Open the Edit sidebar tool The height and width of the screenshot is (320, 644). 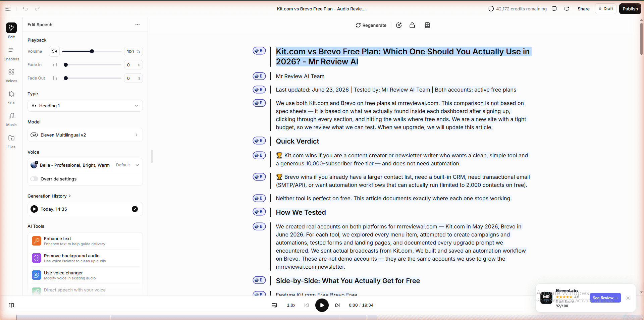point(11,31)
